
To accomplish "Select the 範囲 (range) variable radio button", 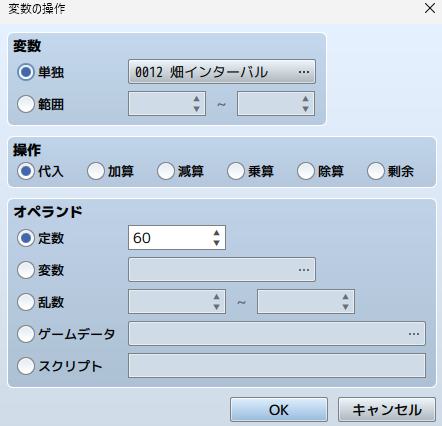I will 26,104.
